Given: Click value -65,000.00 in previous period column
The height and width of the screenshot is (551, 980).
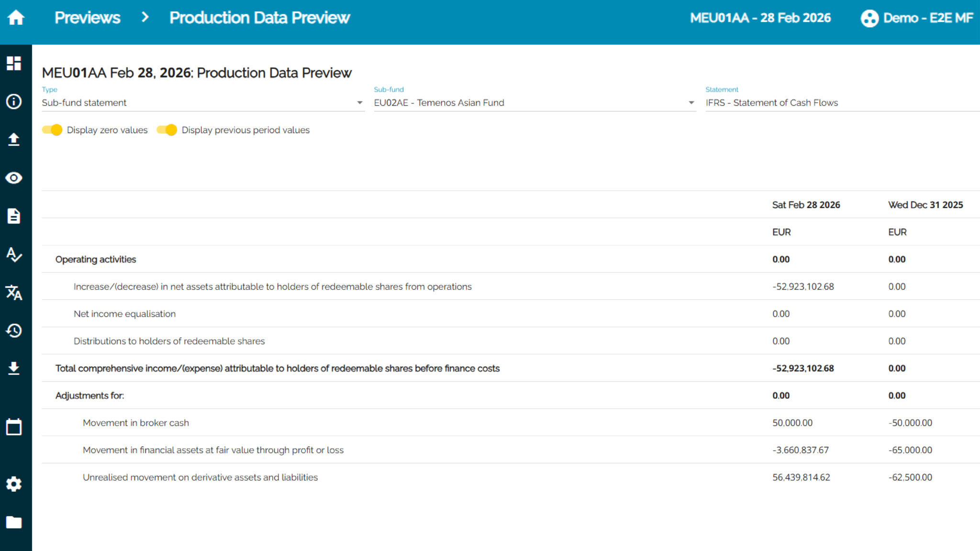Looking at the screenshot, I should tap(910, 450).
